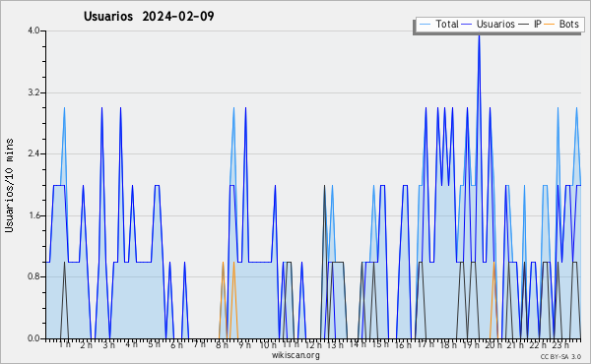
Task: Click the y-axis value 3.2
Action: [33, 92]
